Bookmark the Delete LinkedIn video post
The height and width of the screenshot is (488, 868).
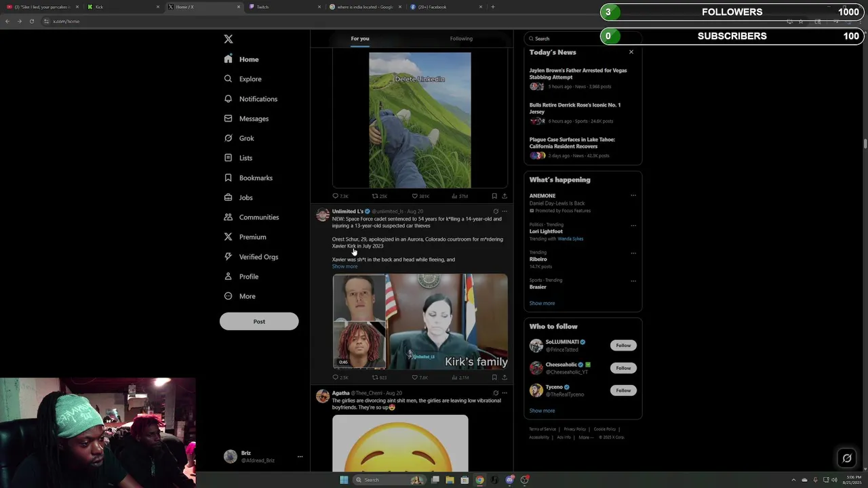click(494, 196)
